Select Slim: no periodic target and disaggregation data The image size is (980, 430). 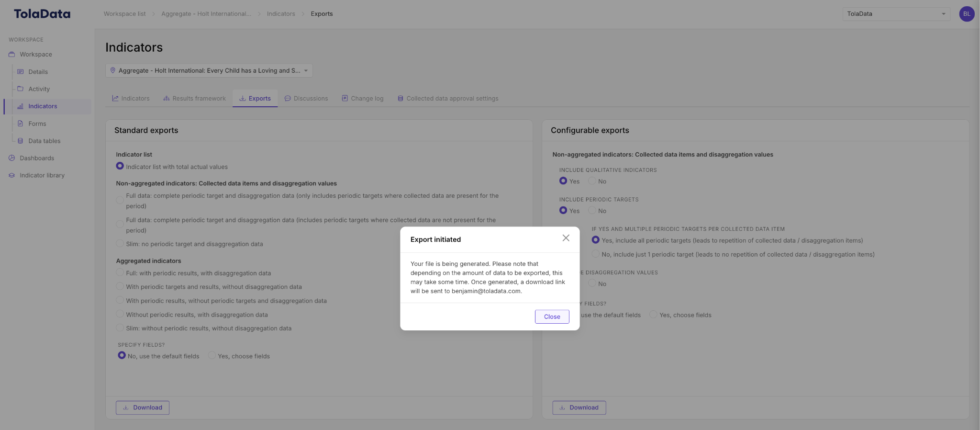(120, 243)
